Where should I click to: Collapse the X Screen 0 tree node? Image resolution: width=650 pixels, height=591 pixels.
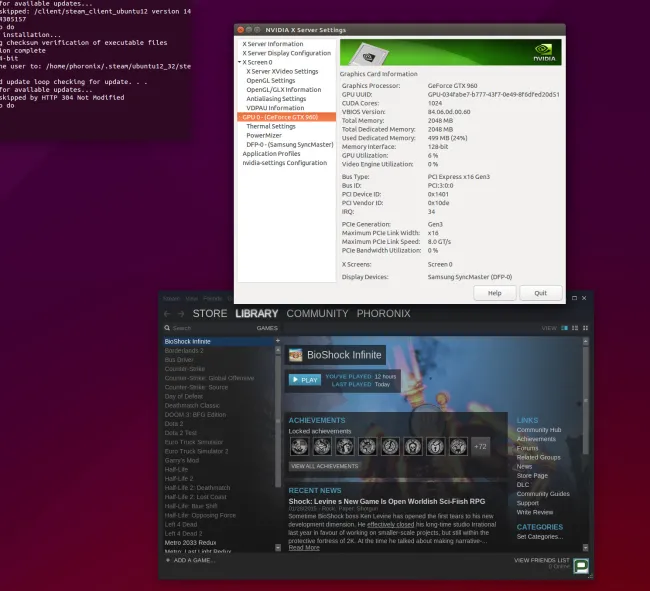(x=240, y=62)
